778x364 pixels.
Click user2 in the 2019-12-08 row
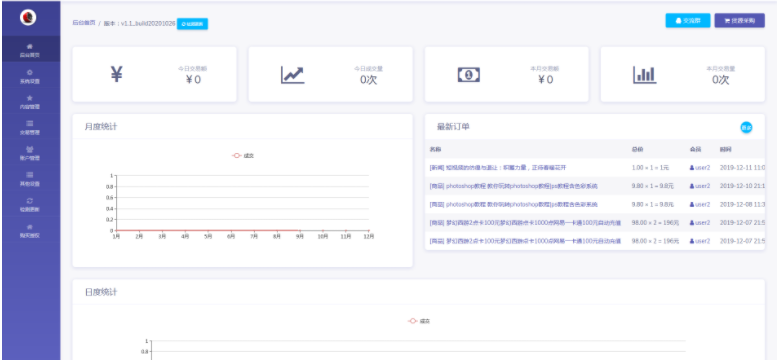[700, 204]
